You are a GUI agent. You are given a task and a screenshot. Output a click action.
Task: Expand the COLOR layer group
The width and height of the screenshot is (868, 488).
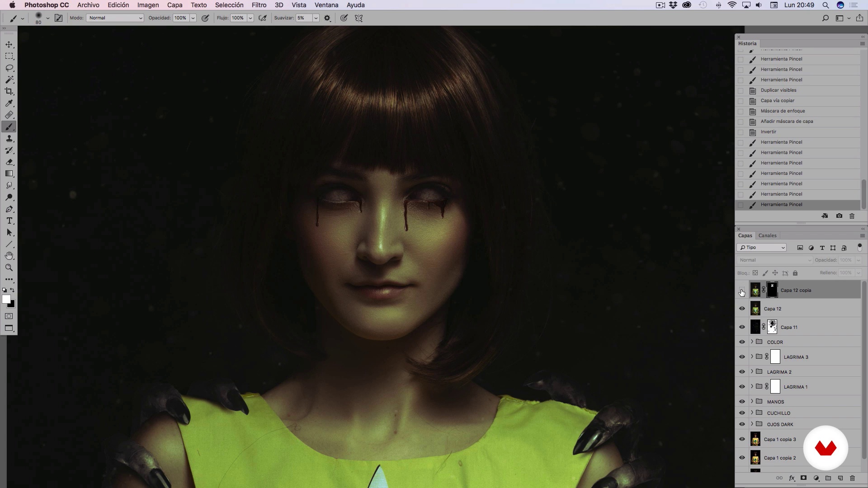752,342
